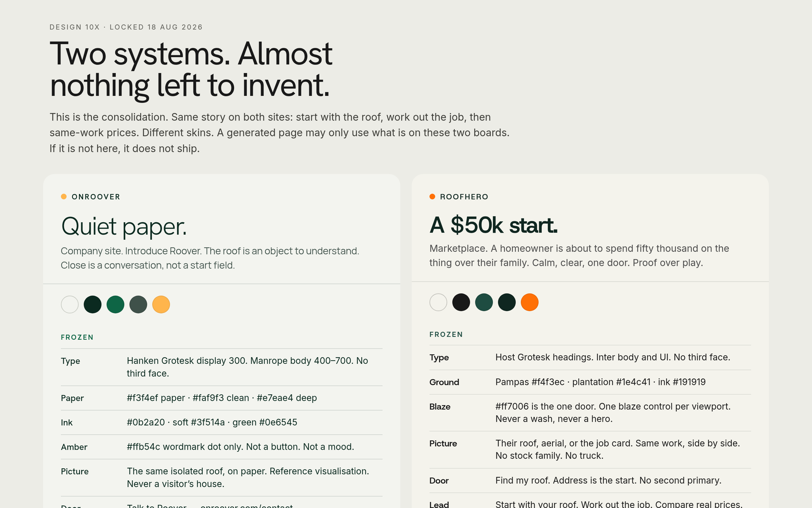812x508 pixels.
Task: Select the amber circle swatch in Onroover
Action: pyautogui.click(x=161, y=304)
